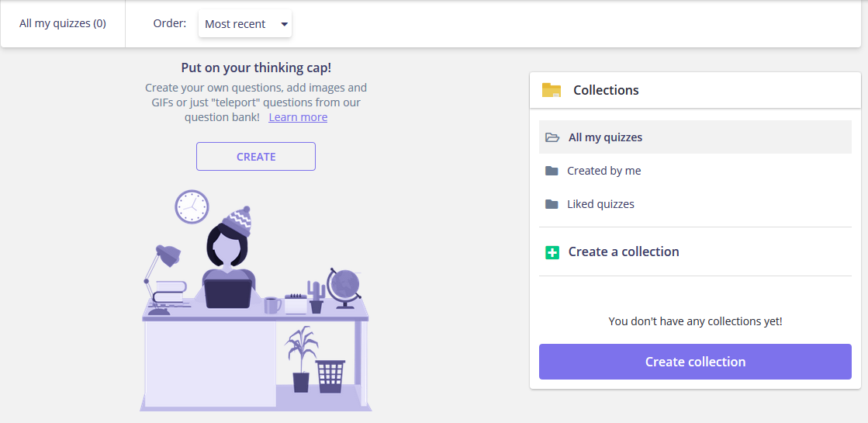The height and width of the screenshot is (423, 868).
Task: Select the All my quizzes (0) tab
Action: 63,23
